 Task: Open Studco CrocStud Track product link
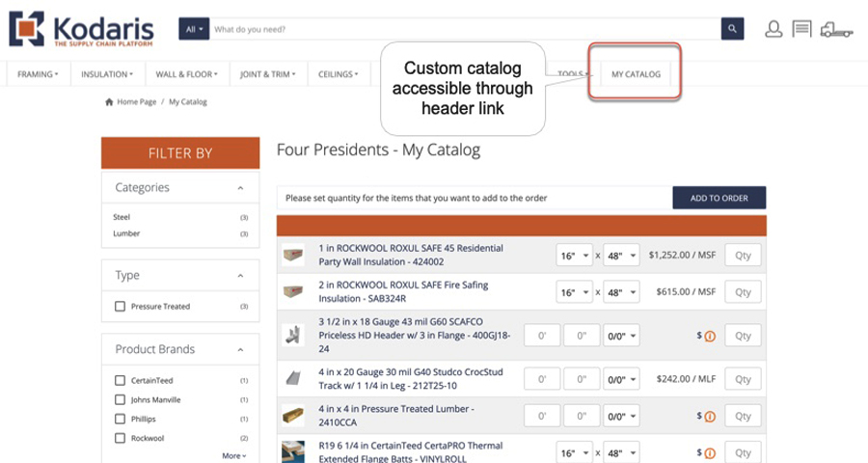(x=411, y=379)
